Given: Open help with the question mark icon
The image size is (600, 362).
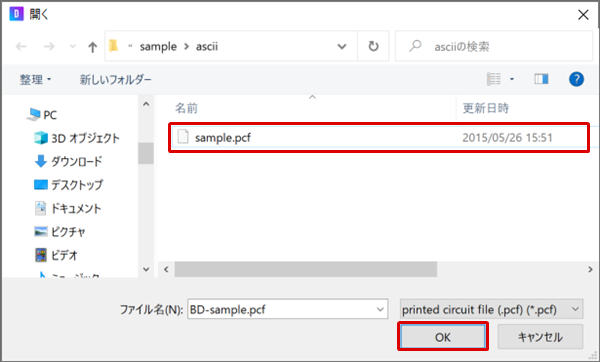Looking at the screenshot, I should coord(576,79).
